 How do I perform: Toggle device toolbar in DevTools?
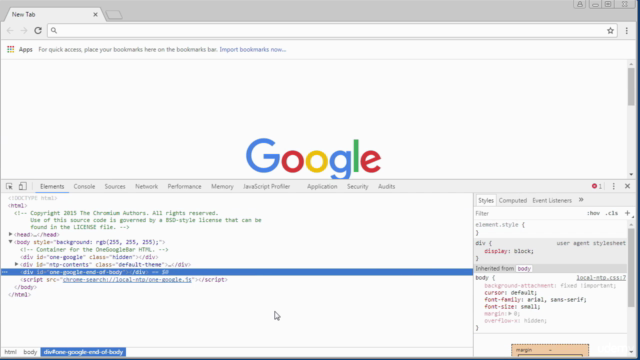coord(22,186)
